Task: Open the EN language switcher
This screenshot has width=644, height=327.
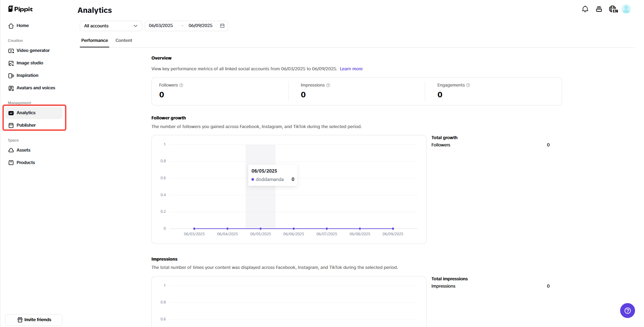Action: (613, 9)
